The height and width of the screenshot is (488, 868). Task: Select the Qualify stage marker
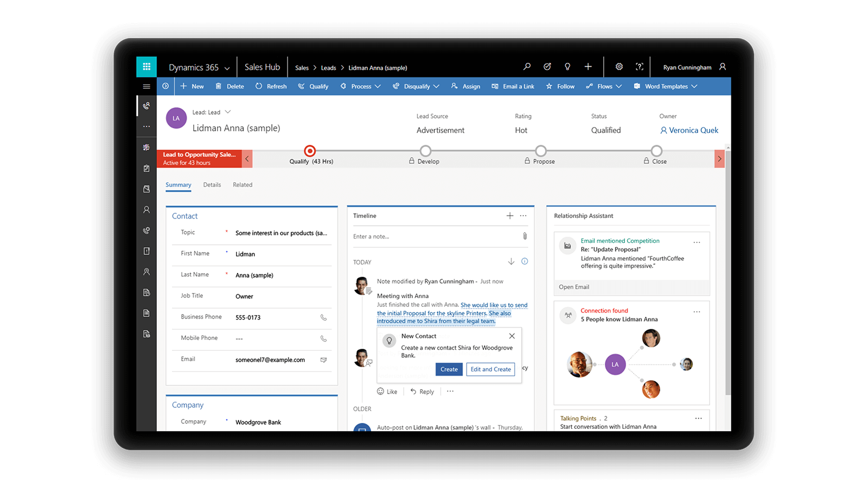point(310,151)
